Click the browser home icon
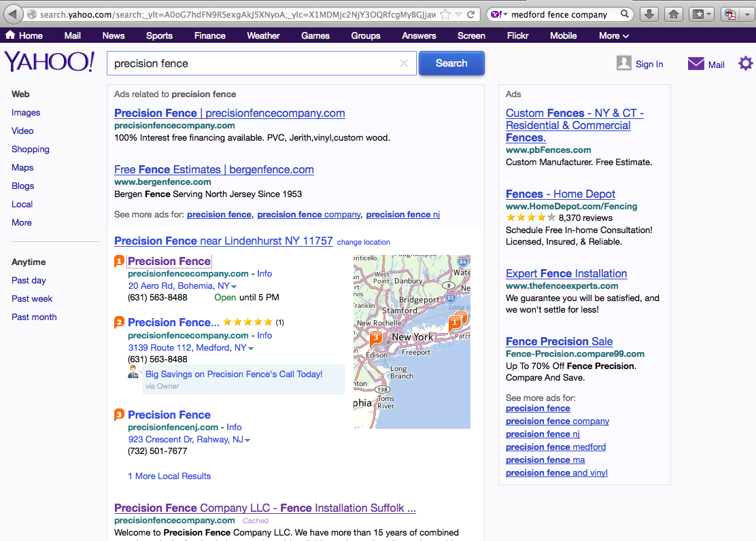The width and height of the screenshot is (756, 541). click(673, 14)
